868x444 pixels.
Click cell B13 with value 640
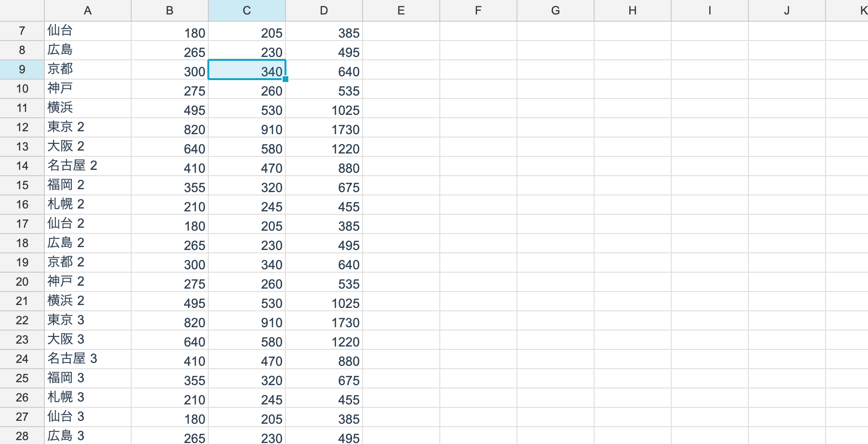tap(170, 147)
